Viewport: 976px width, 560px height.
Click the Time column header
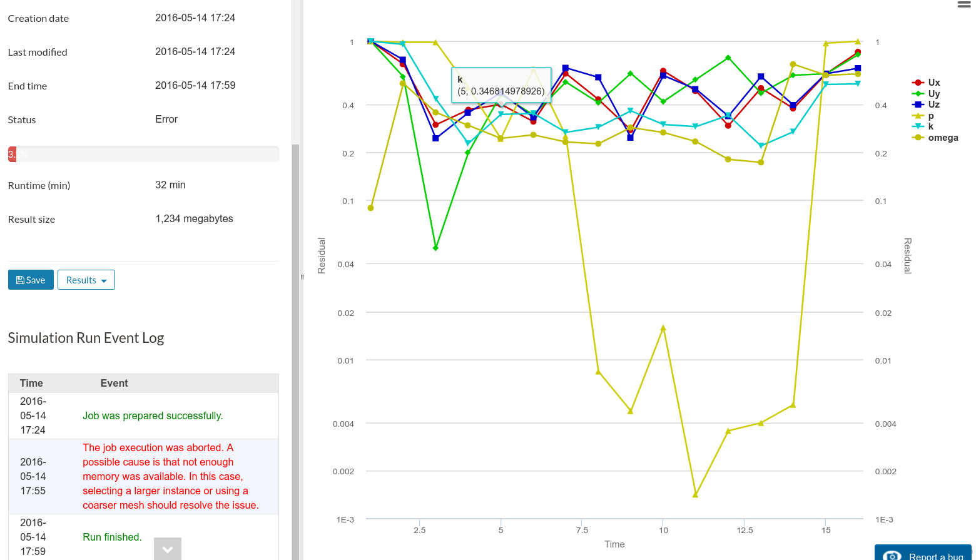pos(31,383)
